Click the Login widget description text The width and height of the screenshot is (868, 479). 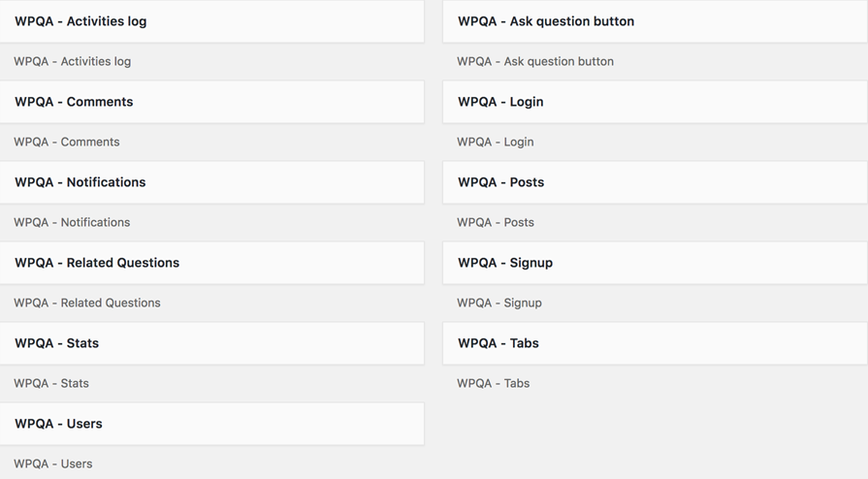coord(496,142)
